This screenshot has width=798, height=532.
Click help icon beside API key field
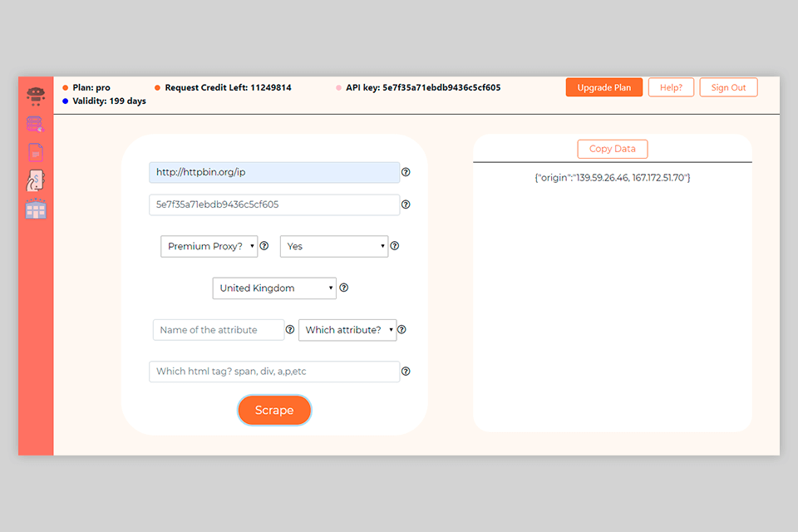[406, 204]
